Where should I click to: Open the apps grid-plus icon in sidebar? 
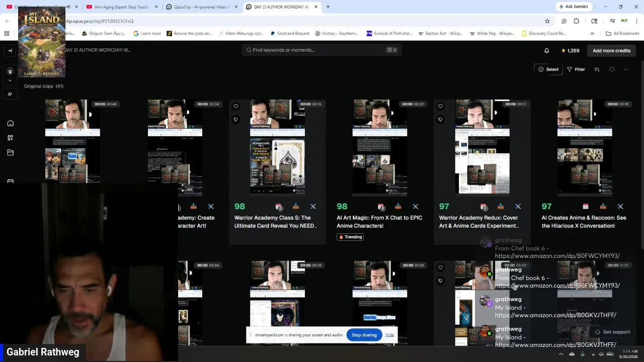tap(10, 138)
